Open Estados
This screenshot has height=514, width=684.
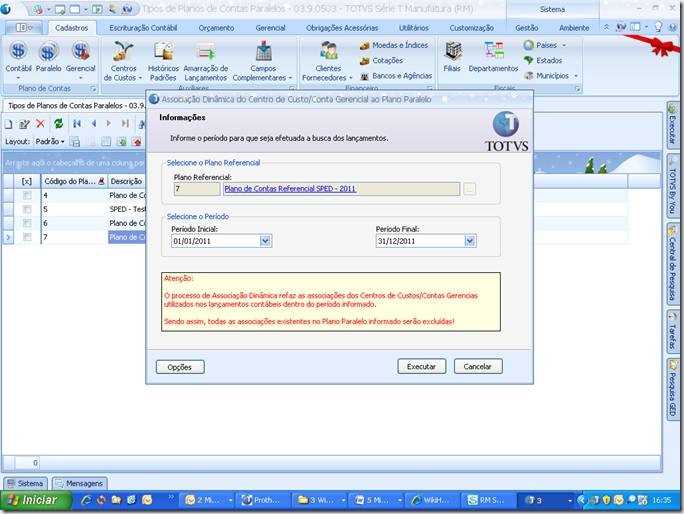pos(544,60)
